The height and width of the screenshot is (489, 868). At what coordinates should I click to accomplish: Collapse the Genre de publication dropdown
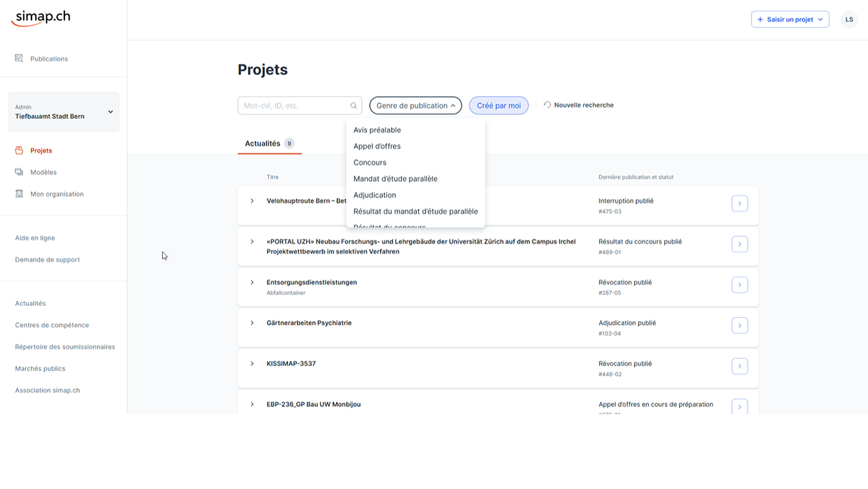(415, 106)
